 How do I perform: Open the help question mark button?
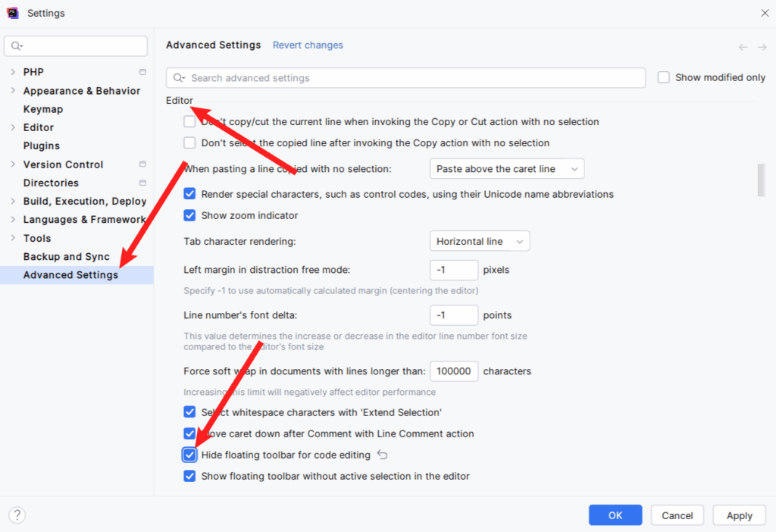click(x=17, y=515)
